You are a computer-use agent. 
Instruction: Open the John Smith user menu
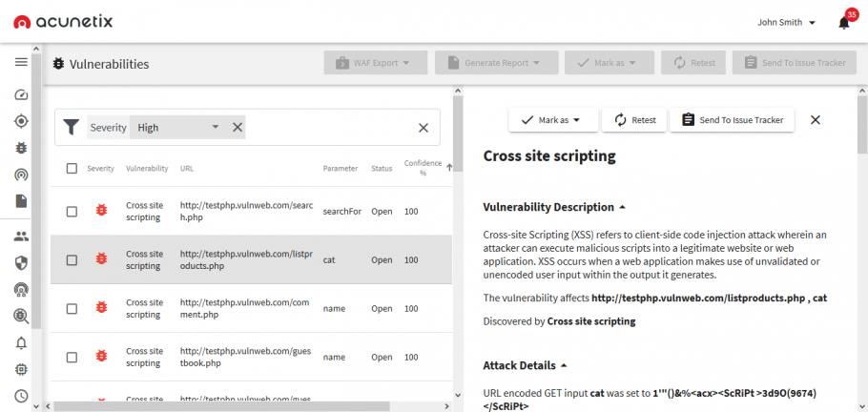coord(787,23)
